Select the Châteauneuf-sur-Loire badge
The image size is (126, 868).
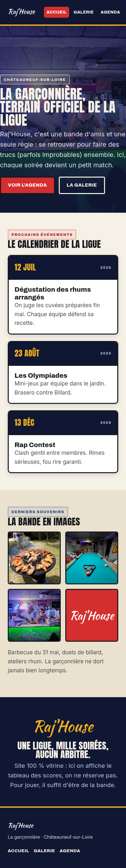pyautogui.click(x=35, y=80)
